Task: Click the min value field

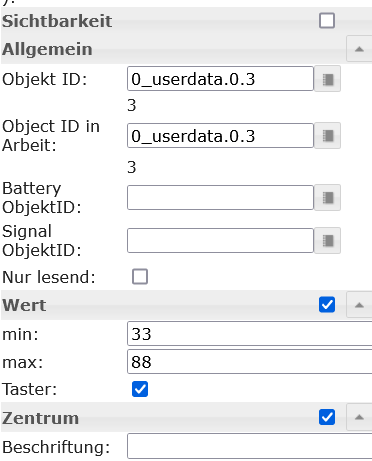Action: coord(250,334)
